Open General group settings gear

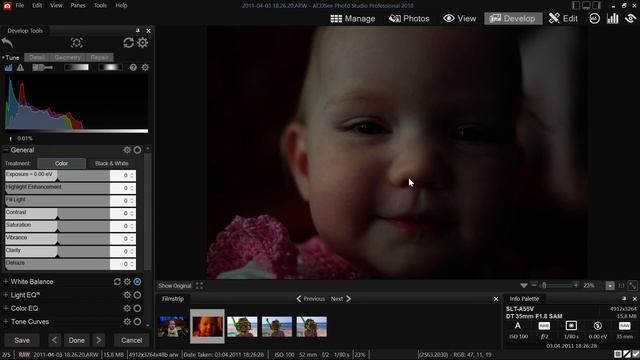(127, 150)
